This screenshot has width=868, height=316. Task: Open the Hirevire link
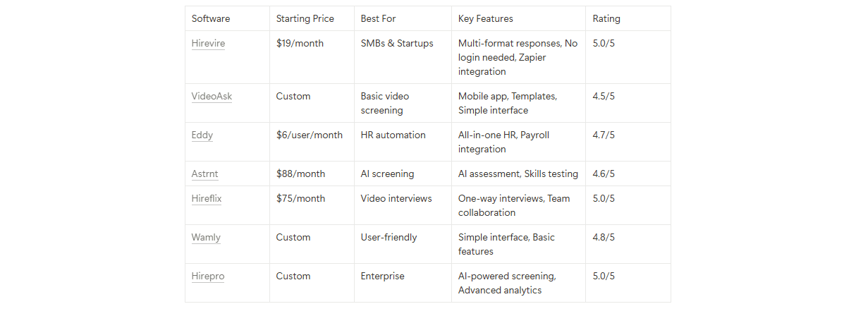point(208,44)
